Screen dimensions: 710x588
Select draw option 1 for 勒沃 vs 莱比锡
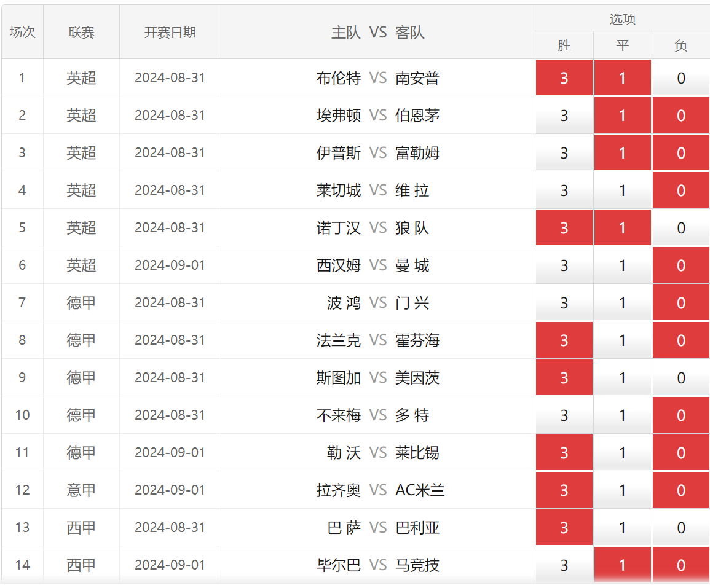coord(622,452)
